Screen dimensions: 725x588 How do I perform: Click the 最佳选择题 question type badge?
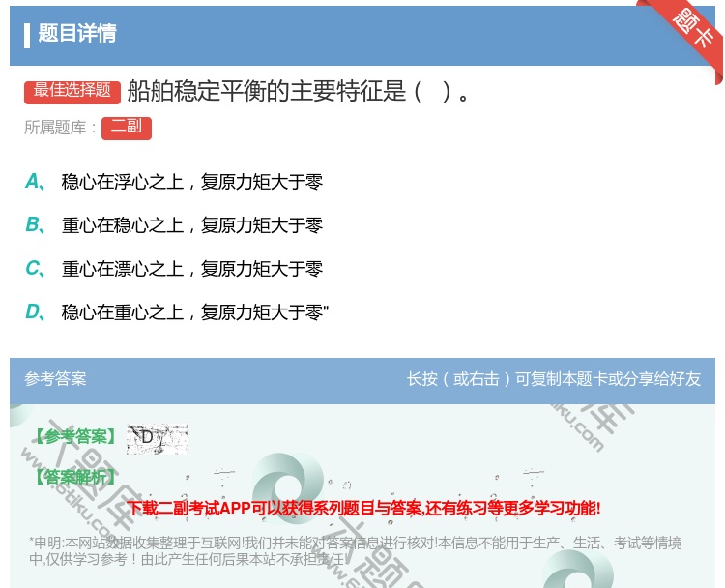pyautogui.click(x=72, y=91)
